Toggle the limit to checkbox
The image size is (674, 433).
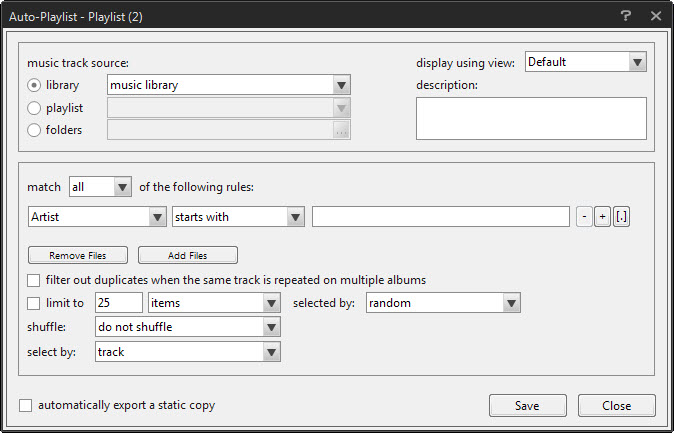point(34,303)
